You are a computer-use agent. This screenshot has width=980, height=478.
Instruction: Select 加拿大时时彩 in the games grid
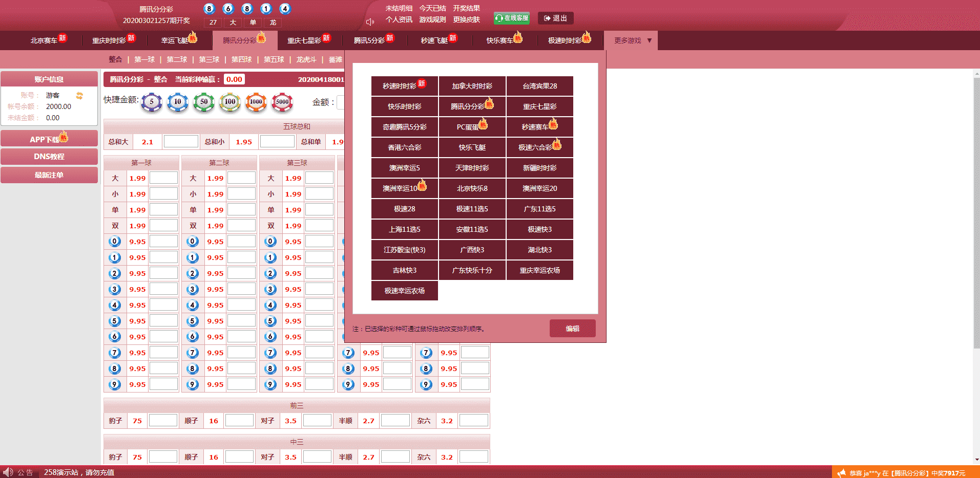pos(472,86)
